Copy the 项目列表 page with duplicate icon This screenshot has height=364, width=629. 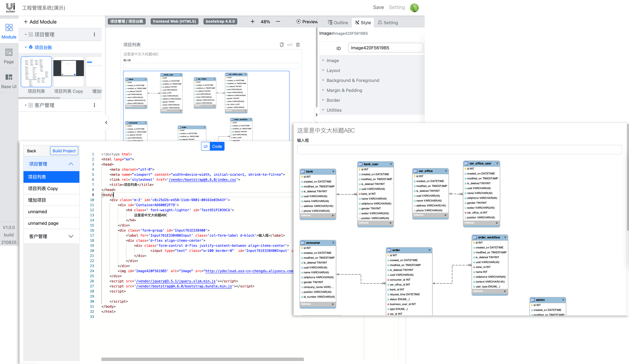point(282,45)
